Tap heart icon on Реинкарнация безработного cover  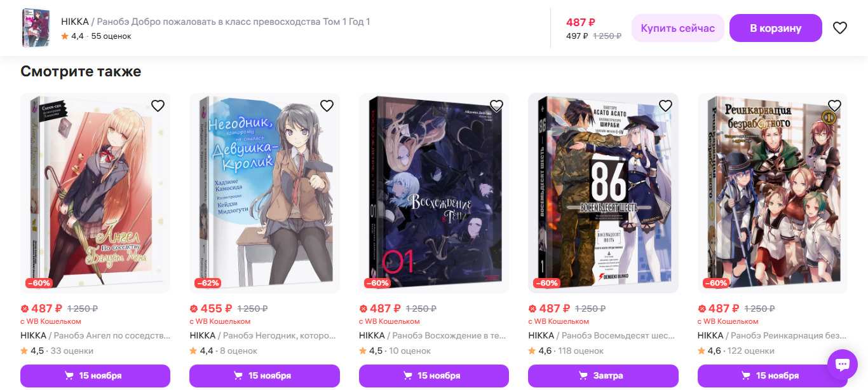click(834, 106)
